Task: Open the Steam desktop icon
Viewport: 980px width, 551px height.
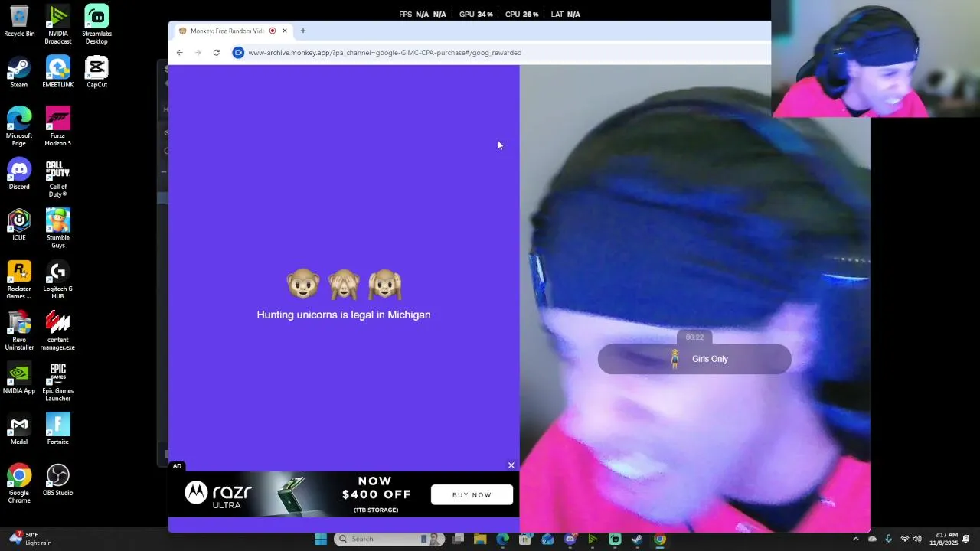Action: tap(19, 72)
